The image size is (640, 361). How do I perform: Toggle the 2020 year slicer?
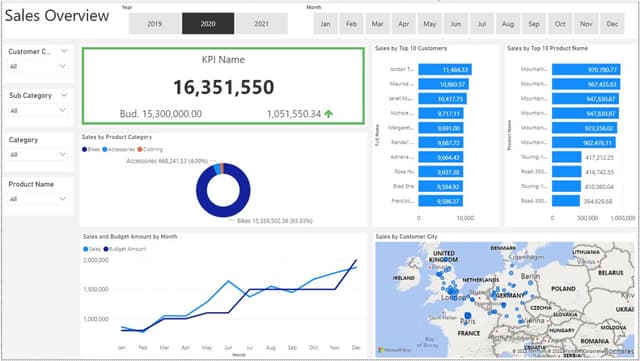[x=208, y=24]
